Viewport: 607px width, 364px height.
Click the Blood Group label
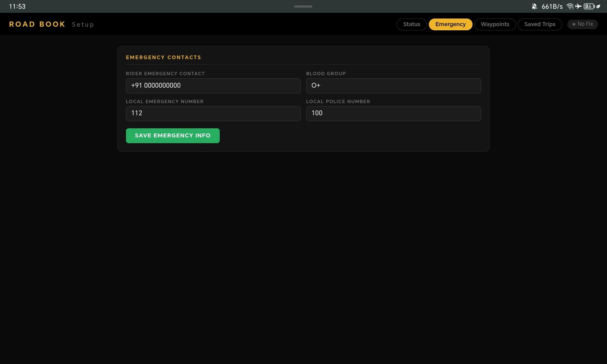pos(326,74)
